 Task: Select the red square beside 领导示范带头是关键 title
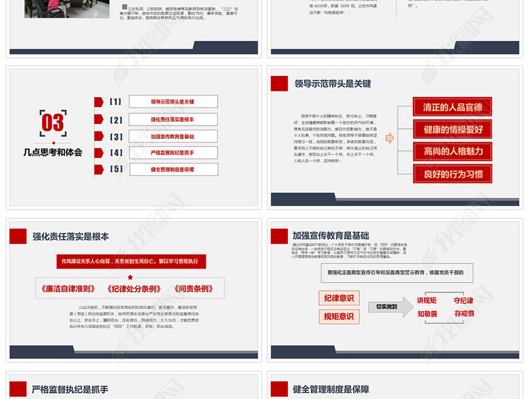point(281,84)
